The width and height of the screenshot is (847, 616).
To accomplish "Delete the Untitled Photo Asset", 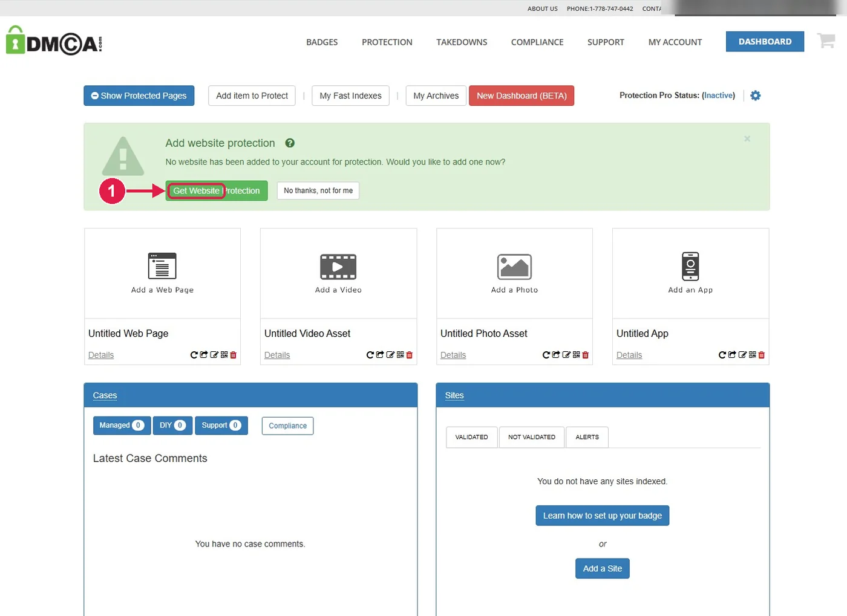I will click(x=586, y=355).
